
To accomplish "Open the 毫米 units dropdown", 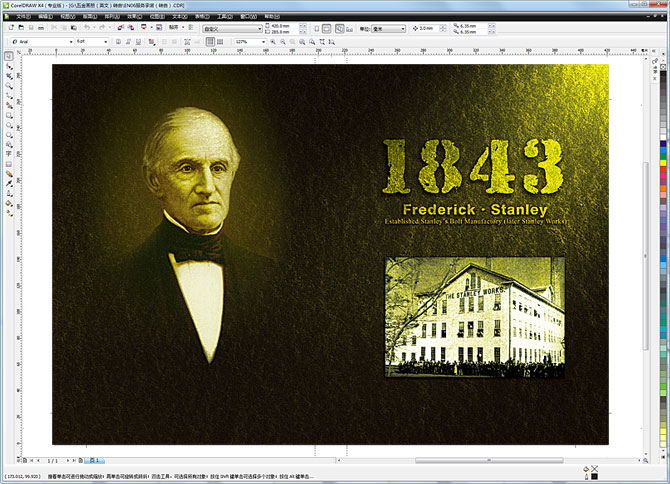I will click(402, 28).
